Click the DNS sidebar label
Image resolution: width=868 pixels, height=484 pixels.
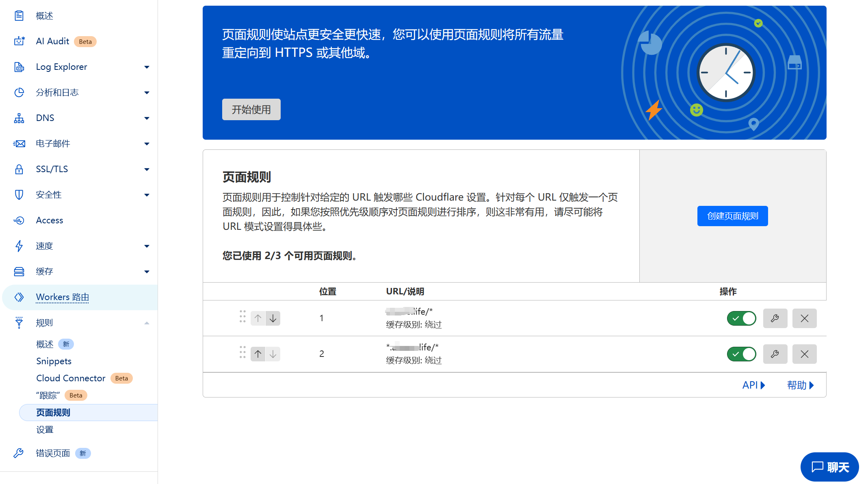pyautogui.click(x=45, y=118)
